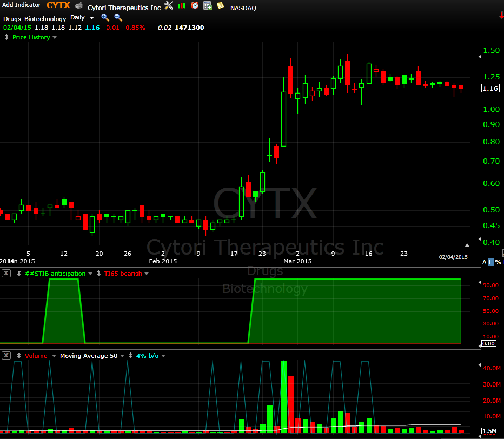The image size is (504, 439).
Task: Click the CYTX ticker symbol
Action: [58, 5]
